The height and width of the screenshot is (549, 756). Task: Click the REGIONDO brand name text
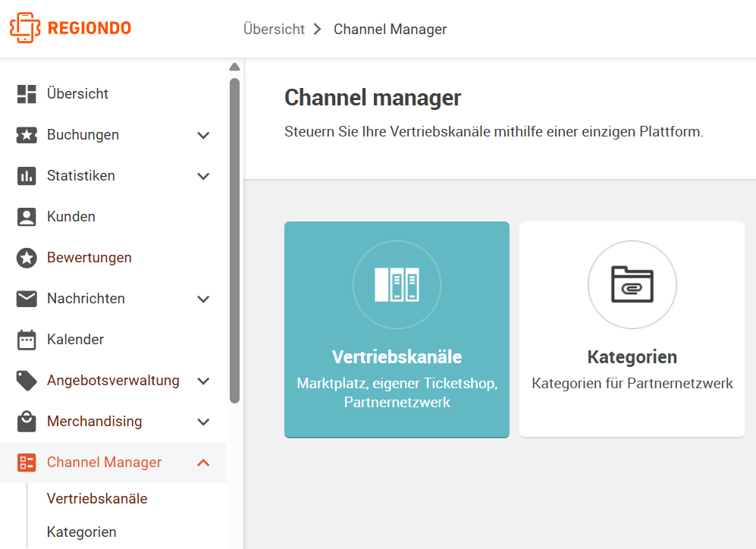click(89, 28)
